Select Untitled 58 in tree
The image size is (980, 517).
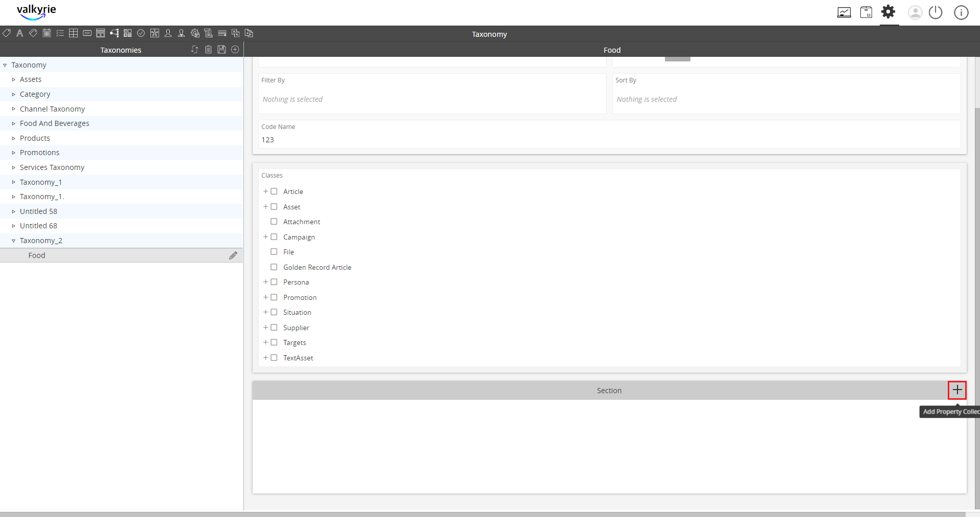[x=38, y=211]
